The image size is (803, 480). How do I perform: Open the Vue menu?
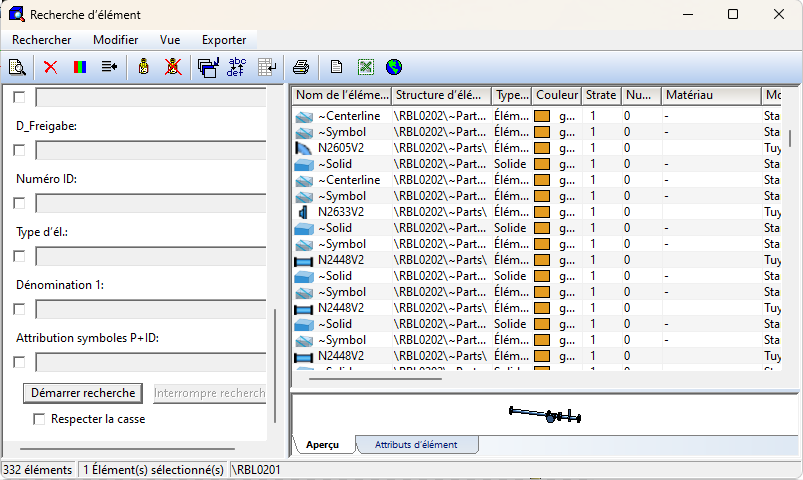point(170,40)
